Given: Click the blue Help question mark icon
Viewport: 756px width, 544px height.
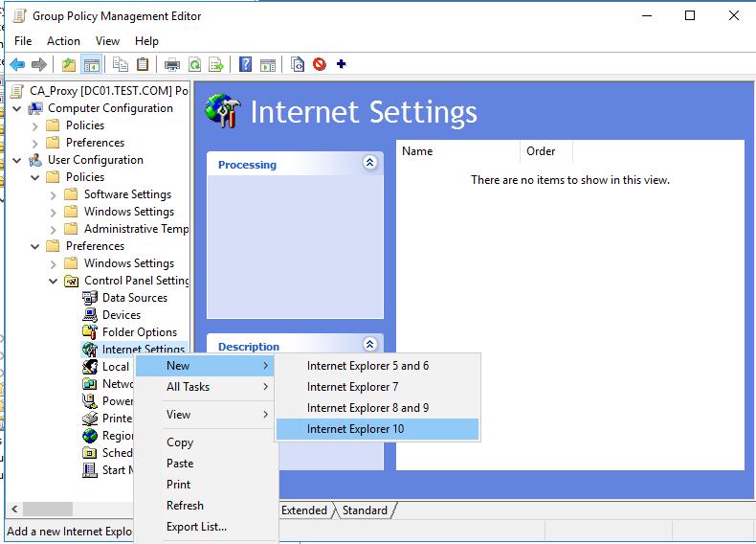Looking at the screenshot, I should pyautogui.click(x=245, y=64).
